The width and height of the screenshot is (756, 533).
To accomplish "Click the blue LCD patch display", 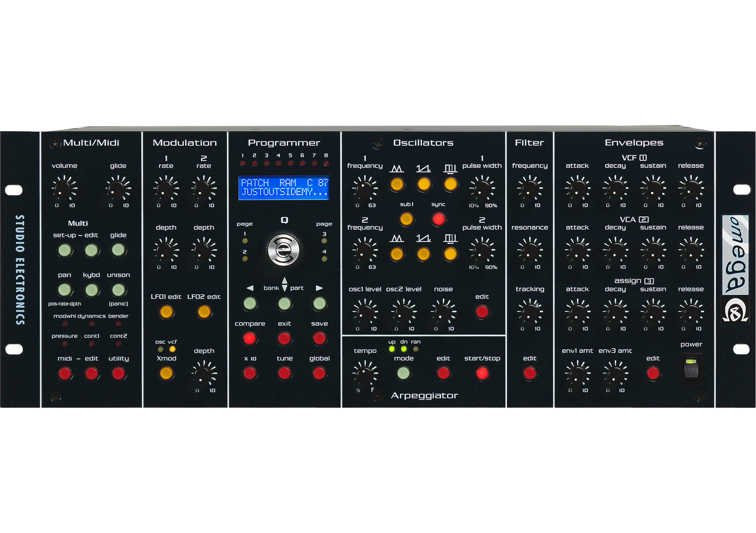I will pos(284,187).
